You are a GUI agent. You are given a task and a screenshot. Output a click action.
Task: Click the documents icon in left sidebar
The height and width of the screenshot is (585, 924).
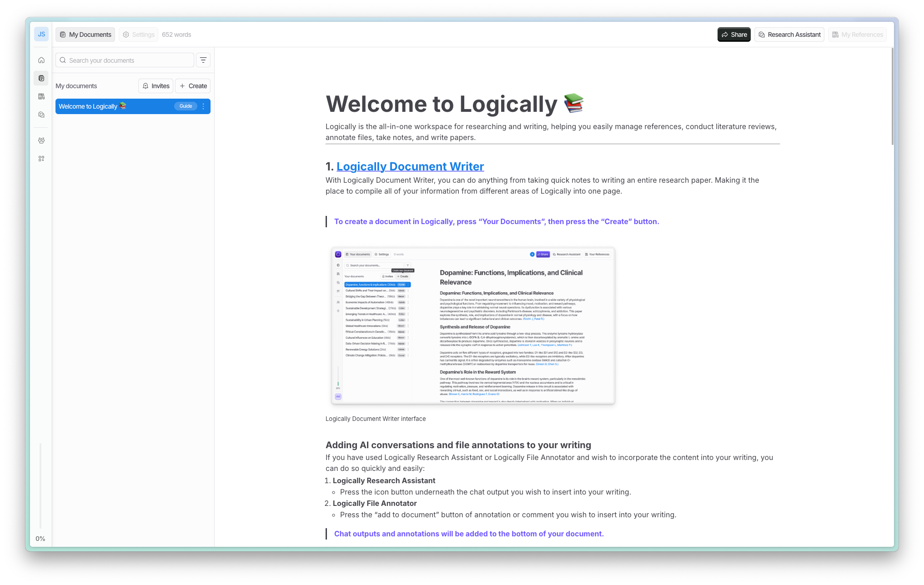[x=41, y=78]
